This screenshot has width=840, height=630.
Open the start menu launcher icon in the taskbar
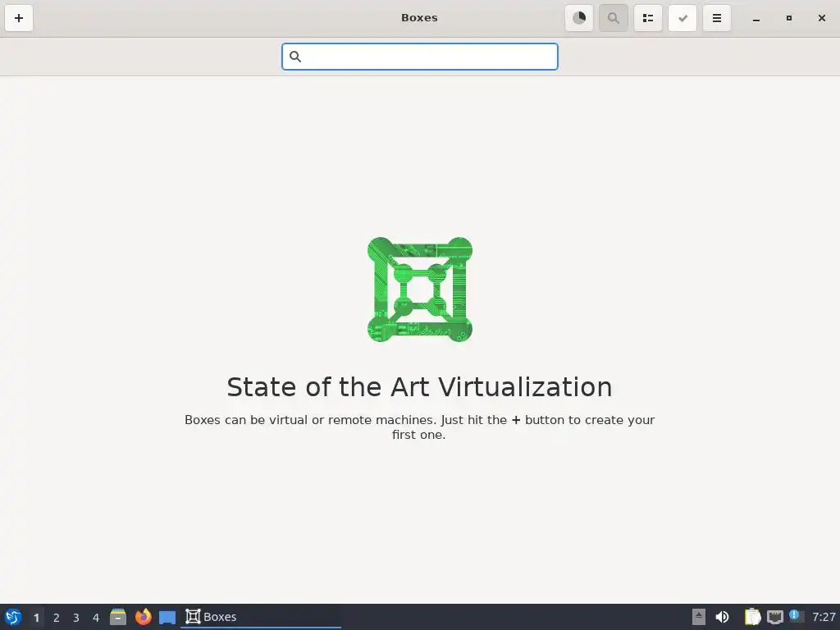pos(13,617)
